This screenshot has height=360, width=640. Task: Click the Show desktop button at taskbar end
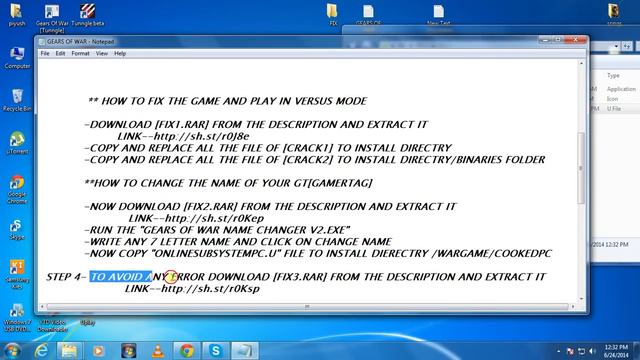click(x=637, y=351)
